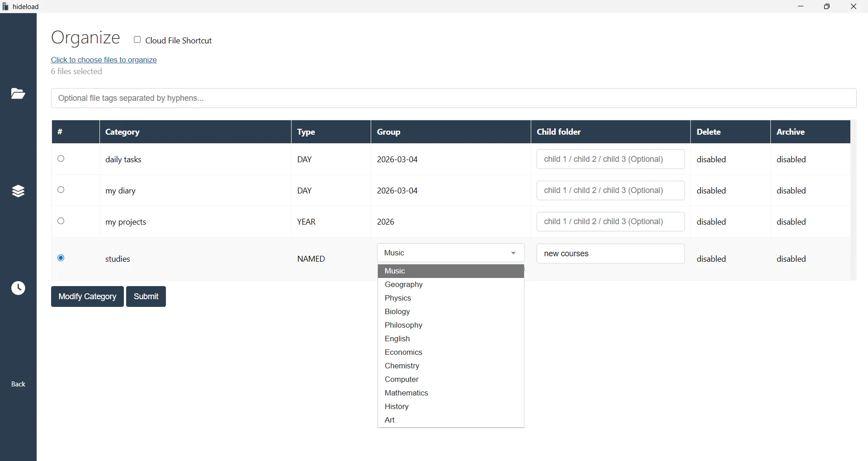
Task: Choose History from the dropdown list
Action: click(x=451, y=407)
